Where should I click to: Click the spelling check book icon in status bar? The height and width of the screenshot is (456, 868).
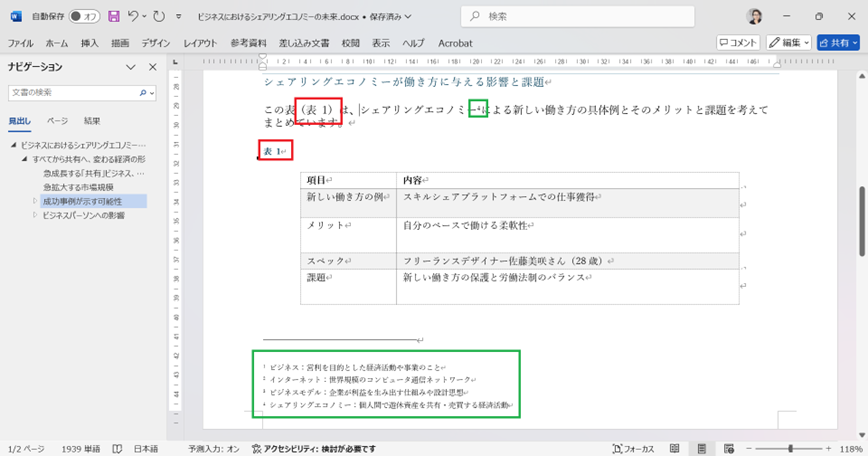click(x=118, y=449)
